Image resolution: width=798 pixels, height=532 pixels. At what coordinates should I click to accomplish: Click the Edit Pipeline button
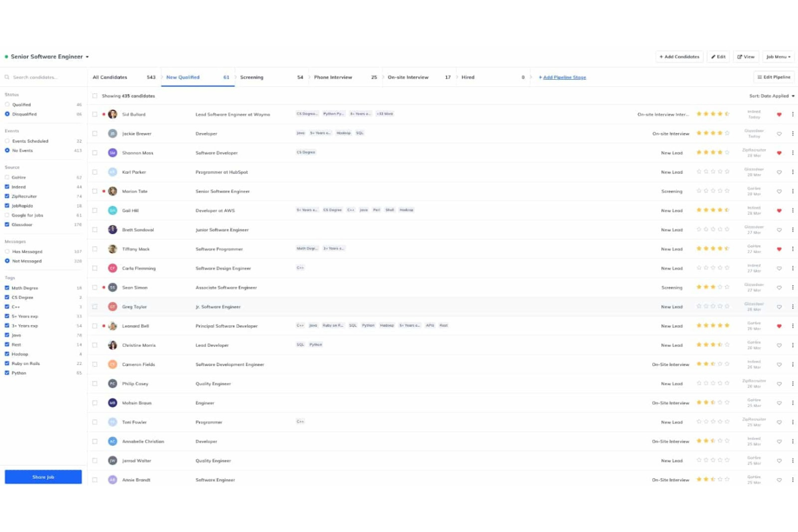click(774, 77)
